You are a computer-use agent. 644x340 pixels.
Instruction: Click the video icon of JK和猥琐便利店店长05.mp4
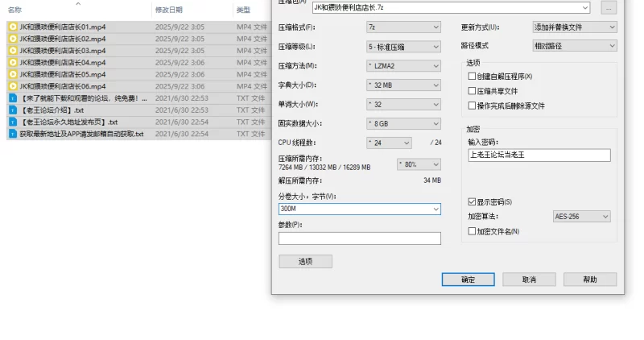click(13, 74)
